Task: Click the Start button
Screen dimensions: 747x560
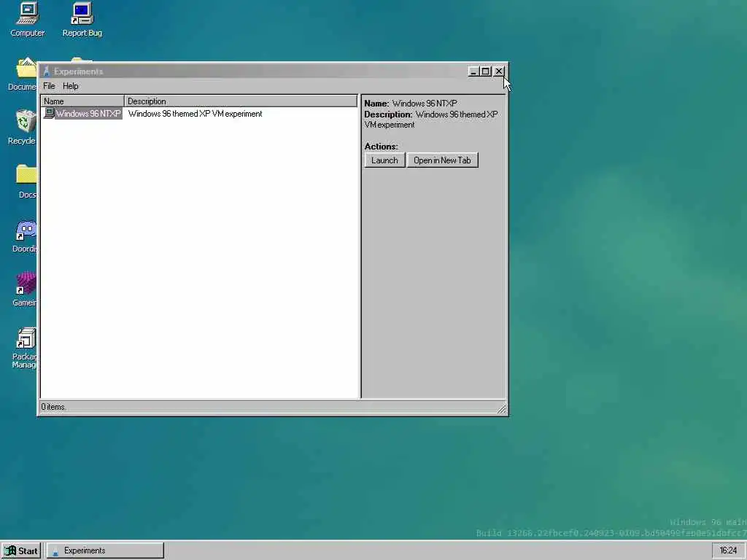Action: pos(21,551)
